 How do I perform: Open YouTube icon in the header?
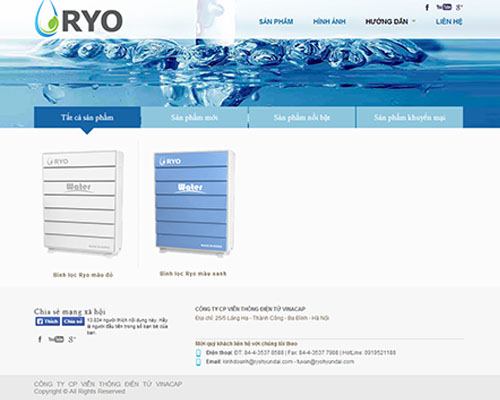click(x=444, y=7)
